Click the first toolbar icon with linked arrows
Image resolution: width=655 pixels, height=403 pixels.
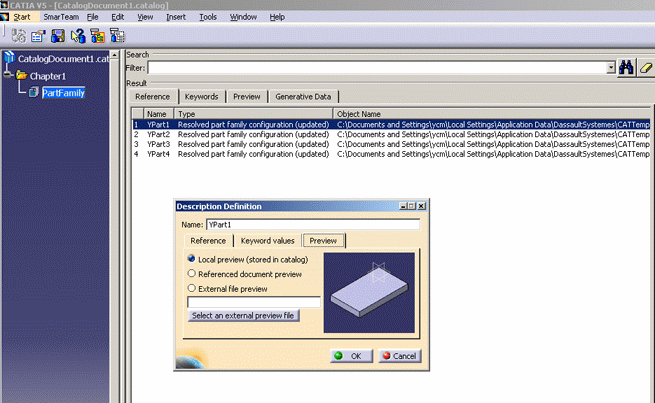pyautogui.click(x=19, y=36)
